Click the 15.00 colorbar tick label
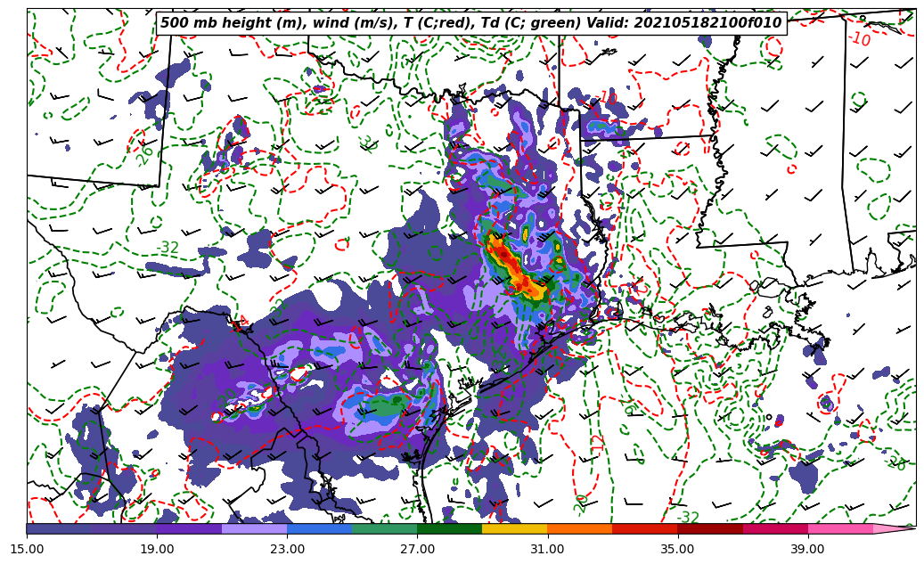The width and height of the screenshot is (924, 564). click(x=27, y=549)
